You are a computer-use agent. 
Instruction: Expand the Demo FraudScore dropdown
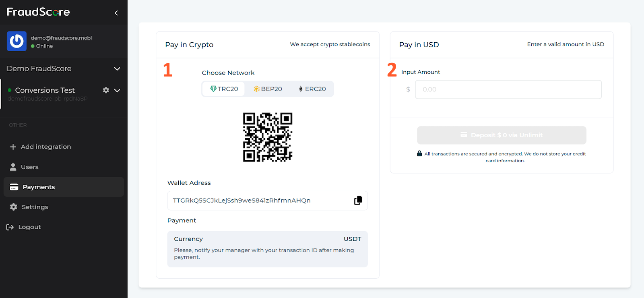click(x=117, y=69)
